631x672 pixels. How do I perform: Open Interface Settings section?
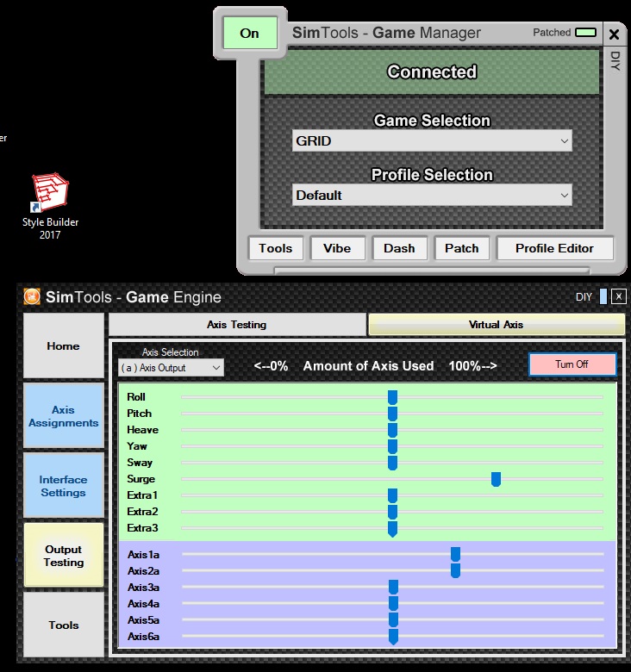pos(64,486)
